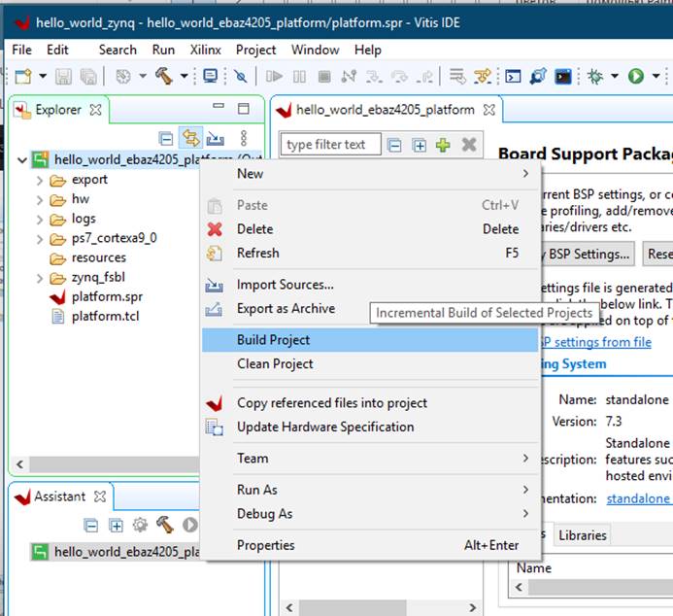Click the settings gear icon in Assistant panel
The width and height of the screenshot is (673, 616).
pos(140,525)
